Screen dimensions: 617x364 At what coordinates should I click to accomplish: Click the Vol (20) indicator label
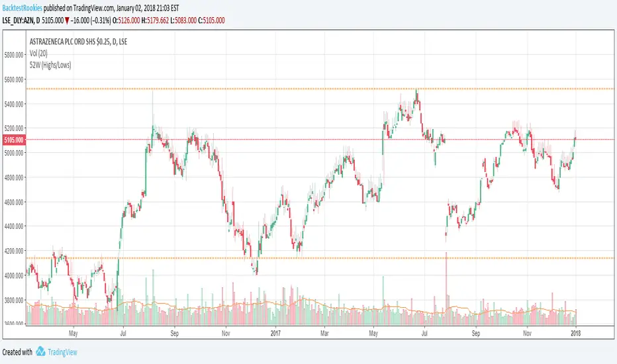click(x=38, y=54)
